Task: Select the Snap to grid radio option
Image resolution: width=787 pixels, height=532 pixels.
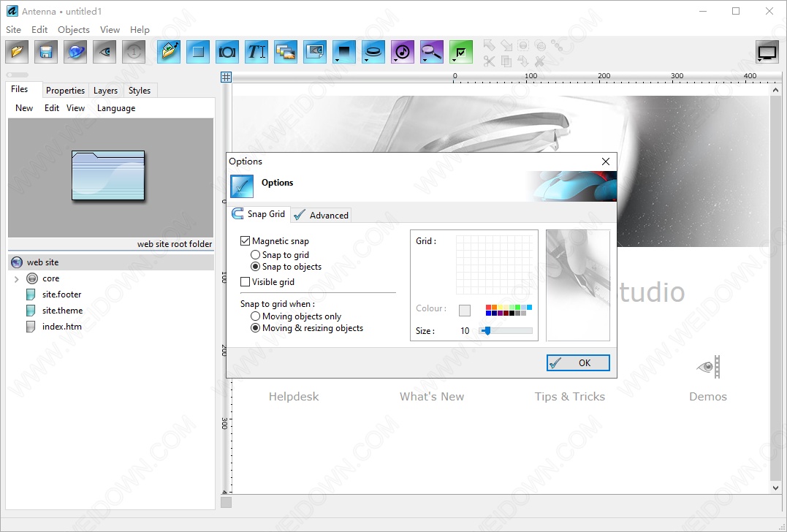Action: coord(256,255)
